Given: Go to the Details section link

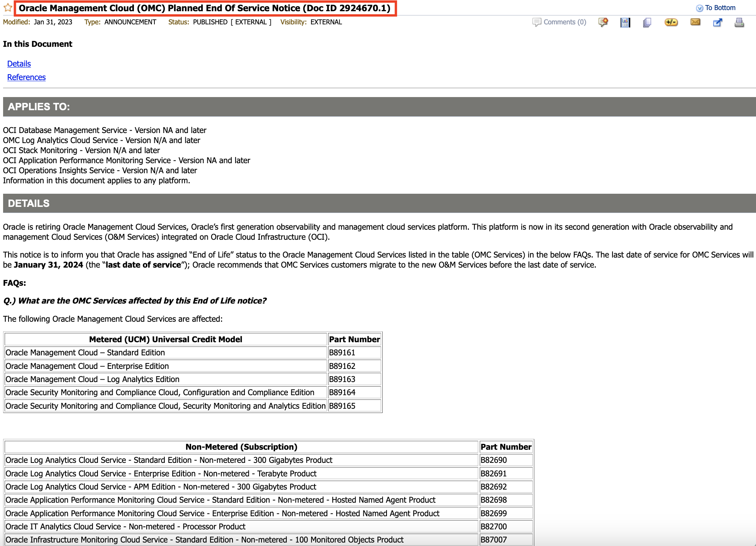Looking at the screenshot, I should coord(19,64).
